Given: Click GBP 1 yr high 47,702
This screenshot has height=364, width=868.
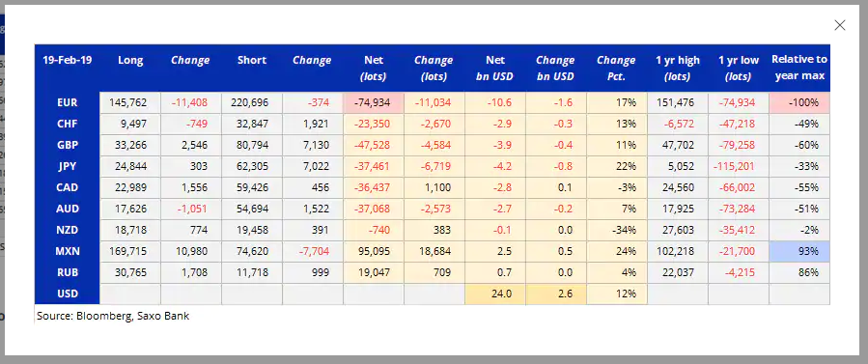Looking at the screenshot, I should 678,145.
